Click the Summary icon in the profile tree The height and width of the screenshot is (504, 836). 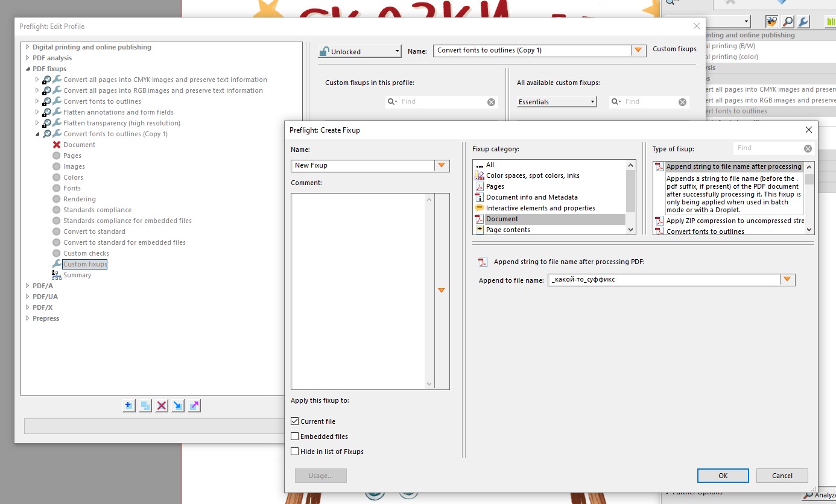[x=57, y=275]
